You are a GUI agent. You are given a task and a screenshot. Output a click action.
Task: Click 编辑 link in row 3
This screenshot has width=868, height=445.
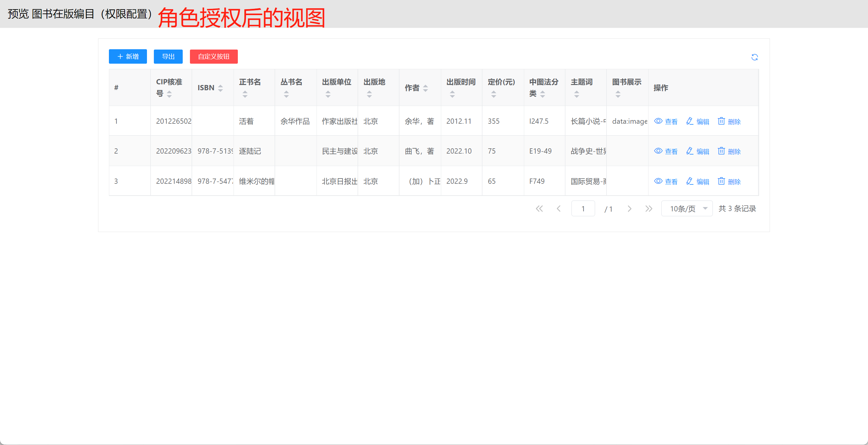click(x=702, y=182)
